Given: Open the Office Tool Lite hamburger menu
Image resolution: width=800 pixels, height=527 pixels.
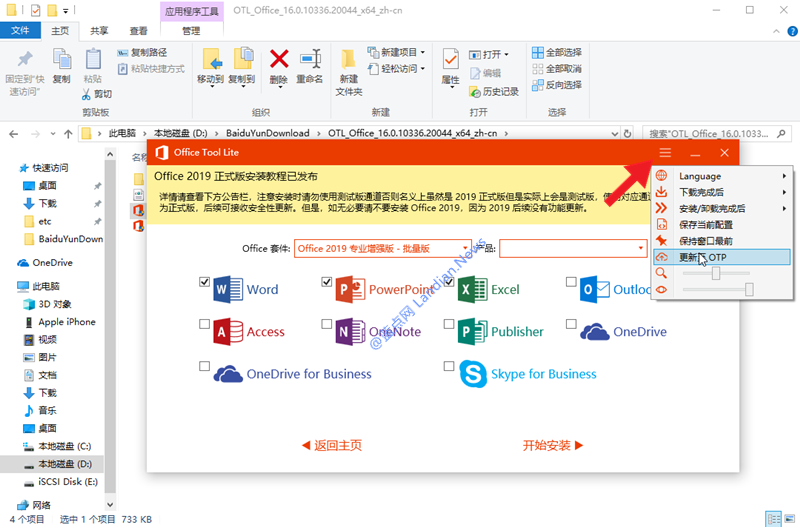Looking at the screenshot, I should pyautogui.click(x=665, y=153).
